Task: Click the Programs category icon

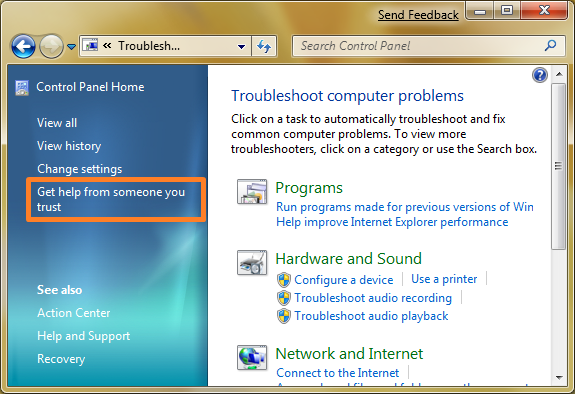Action: (252, 191)
